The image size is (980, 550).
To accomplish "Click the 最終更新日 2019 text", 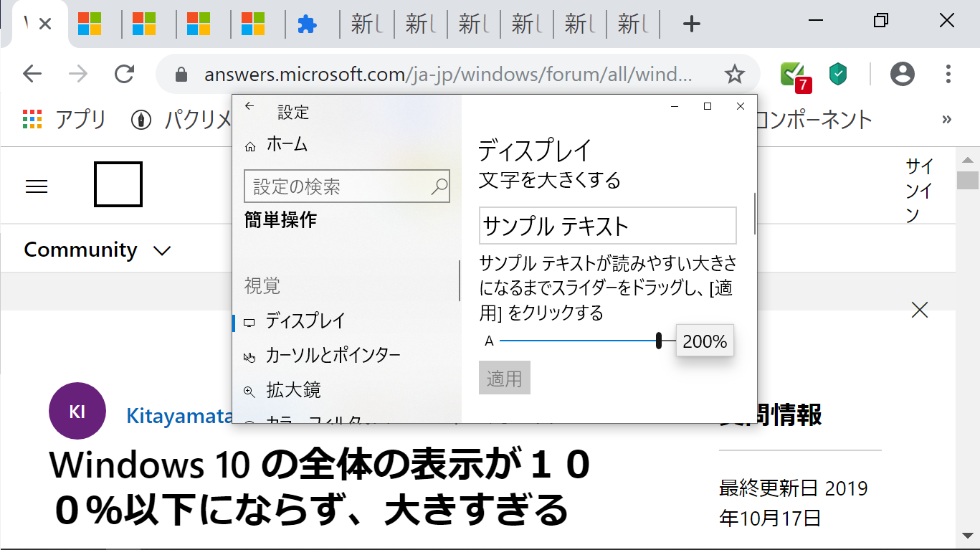I will 794,489.
